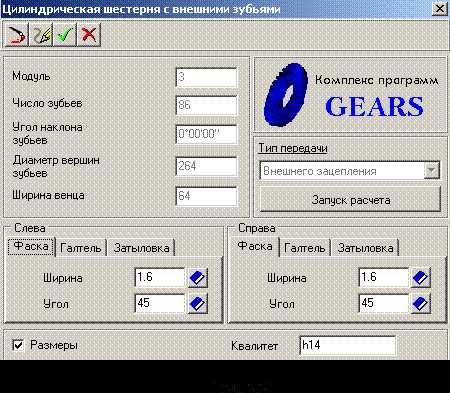Image resolution: width=450 pixels, height=393 pixels.
Task: Open lookup book beside left Угол field
Action: click(198, 304)
